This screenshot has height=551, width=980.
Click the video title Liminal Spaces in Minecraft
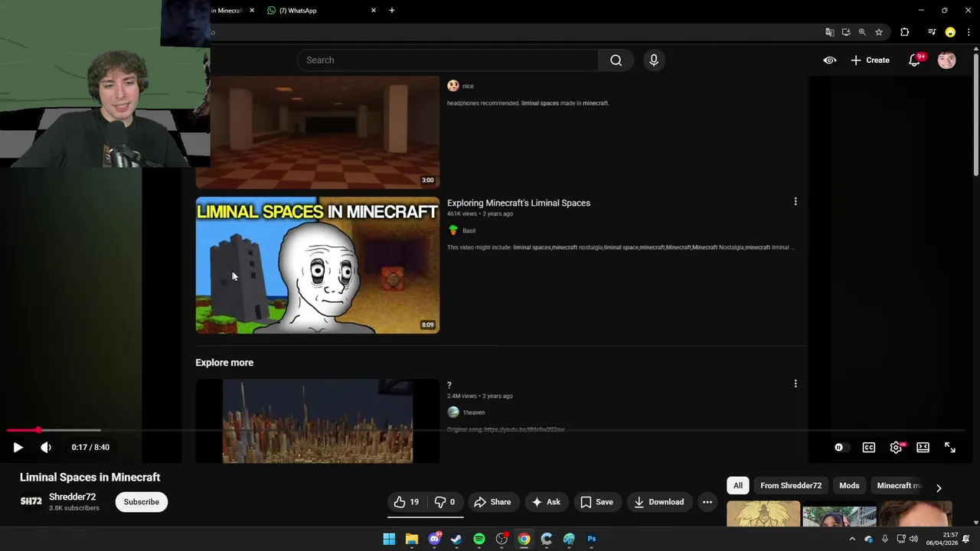pyautogui.click(x=90, y=477)
